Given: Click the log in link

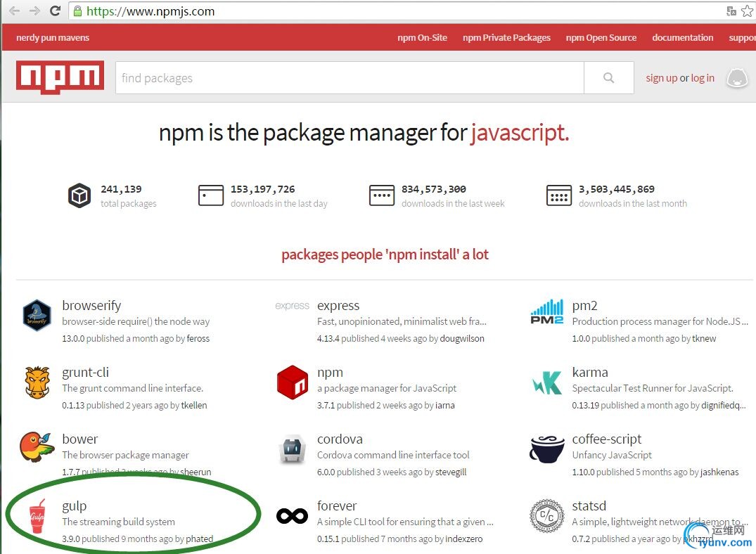Looking at the screenshot, I should point(703,78).
